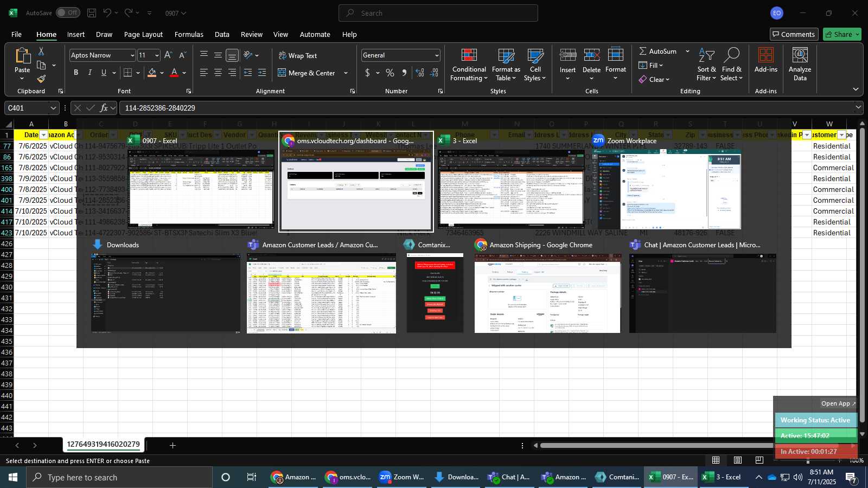Click Format as Table button
This screenshot has height=488, width=868.
pos(506,65)
